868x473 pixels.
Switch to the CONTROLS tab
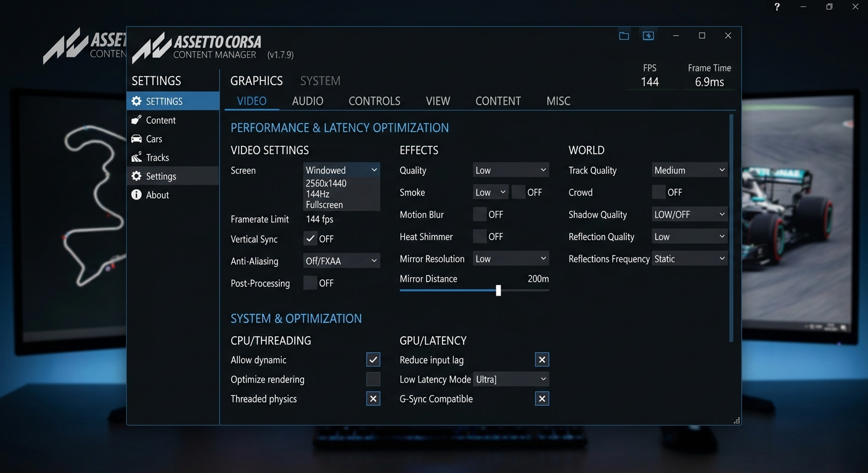(375, 101)
